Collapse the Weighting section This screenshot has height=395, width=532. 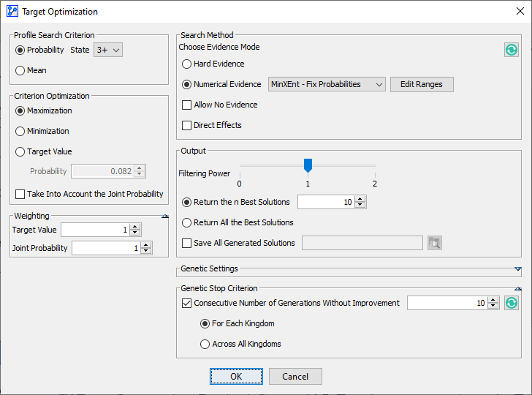tap(165, 216)
